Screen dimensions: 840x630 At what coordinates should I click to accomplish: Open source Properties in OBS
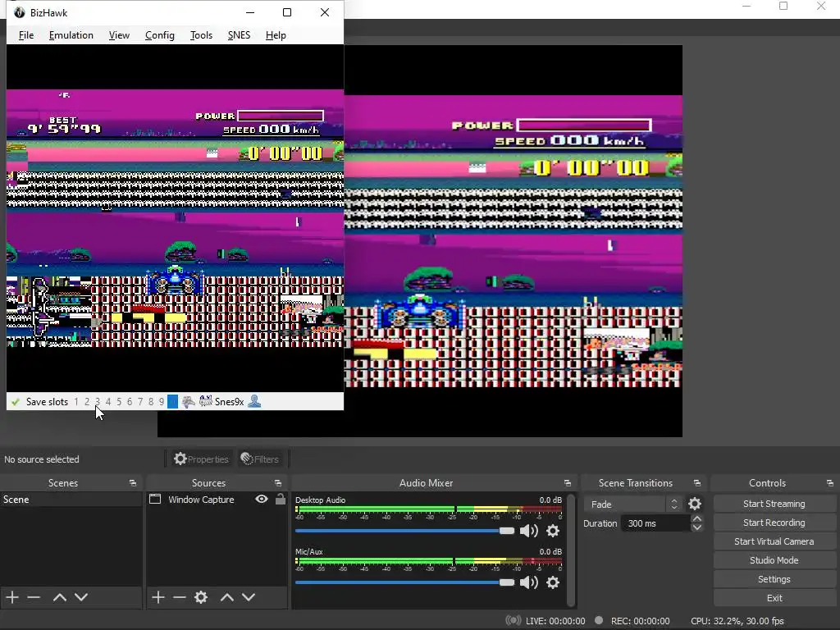tap(201, 459)
